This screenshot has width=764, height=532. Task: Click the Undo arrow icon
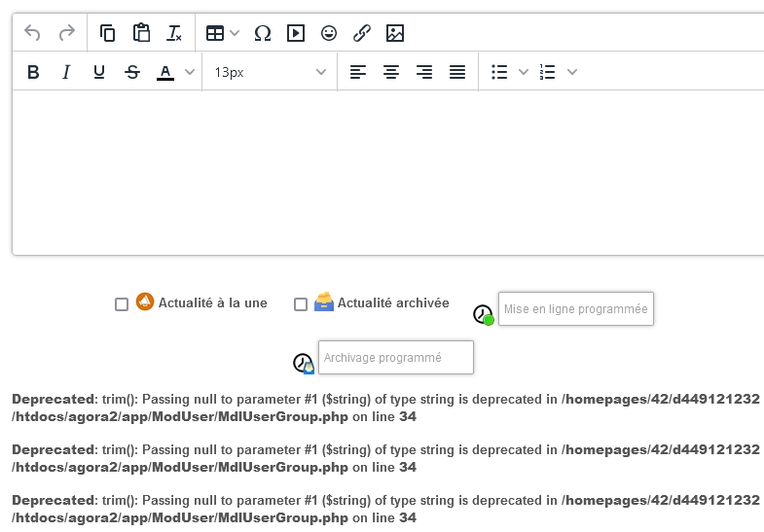[x=32, y=33]
